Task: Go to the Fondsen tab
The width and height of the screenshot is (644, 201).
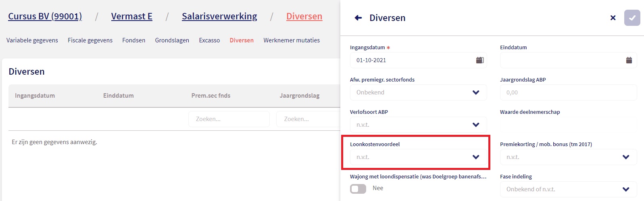Action: point(133,40)
